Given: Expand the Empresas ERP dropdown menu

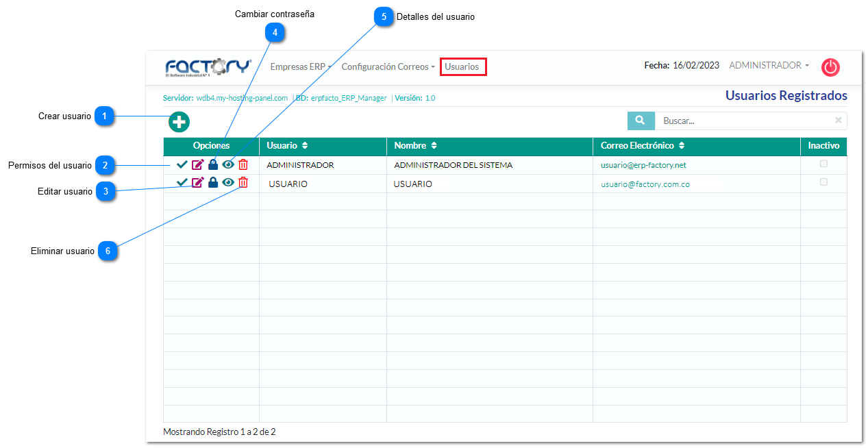Looking at the screenshot, I should click(x=301, y=66).
